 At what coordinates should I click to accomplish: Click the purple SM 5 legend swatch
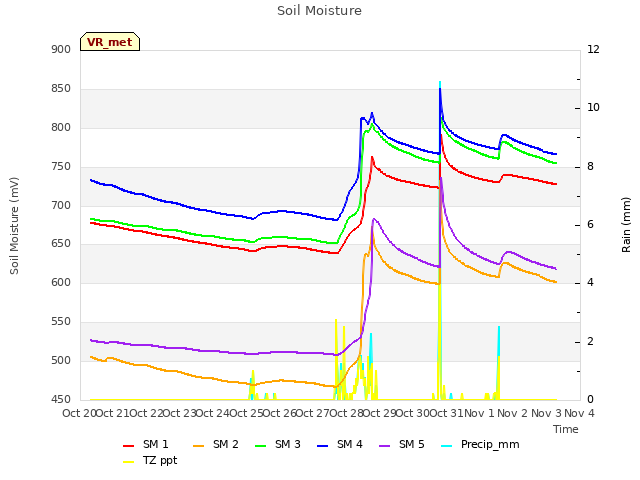point(385,446)
